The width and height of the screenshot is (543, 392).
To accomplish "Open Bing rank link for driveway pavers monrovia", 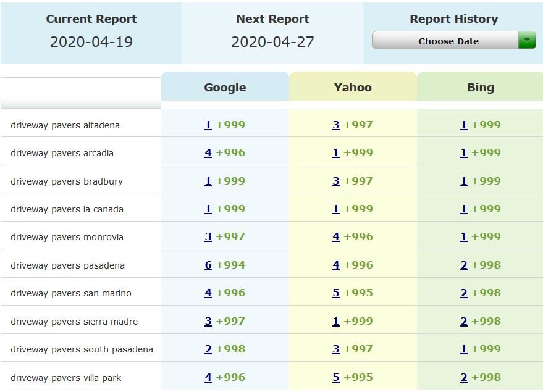I will pyautogui.click(x=464, y=236).
